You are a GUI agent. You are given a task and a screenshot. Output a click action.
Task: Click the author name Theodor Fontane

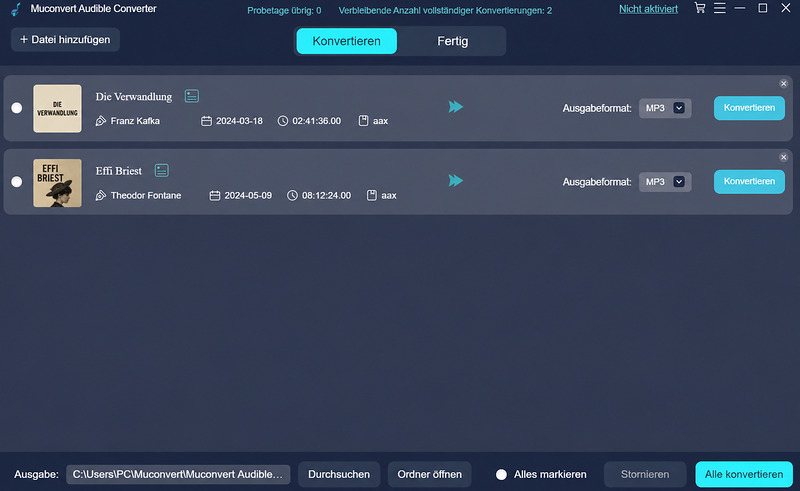point(146,195)
